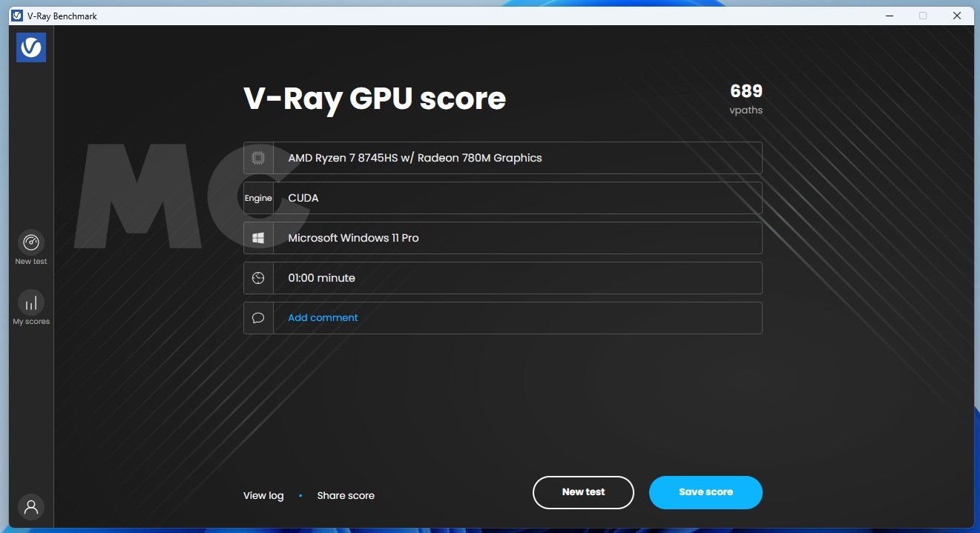Viewport: 980px width, 533px height.
Task: Open View log
Action: point(263,496)
